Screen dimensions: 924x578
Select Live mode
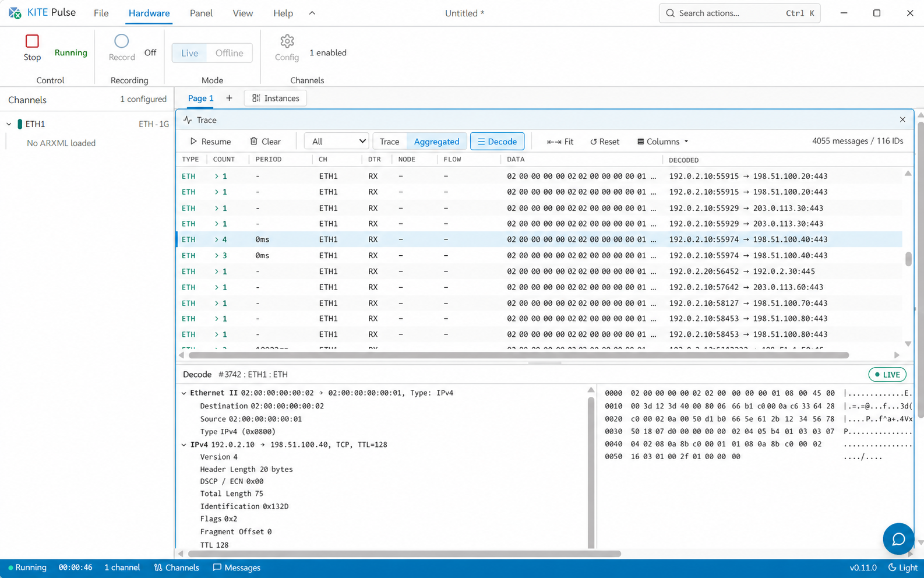point(189,52)
